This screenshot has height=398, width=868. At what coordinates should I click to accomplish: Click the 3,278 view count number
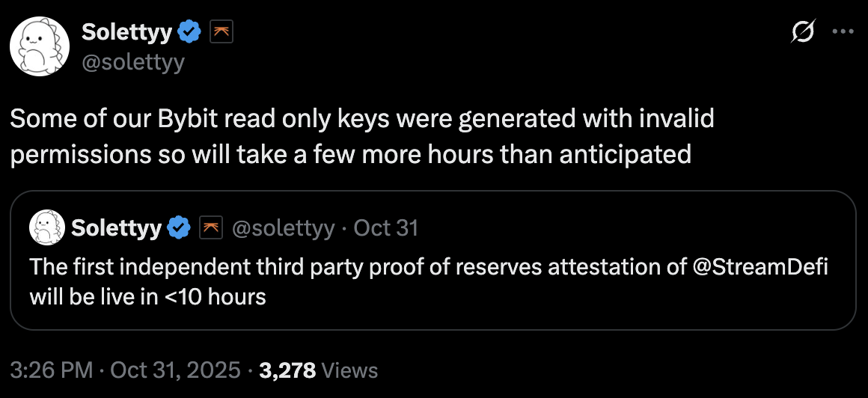(x=287, y=370)
